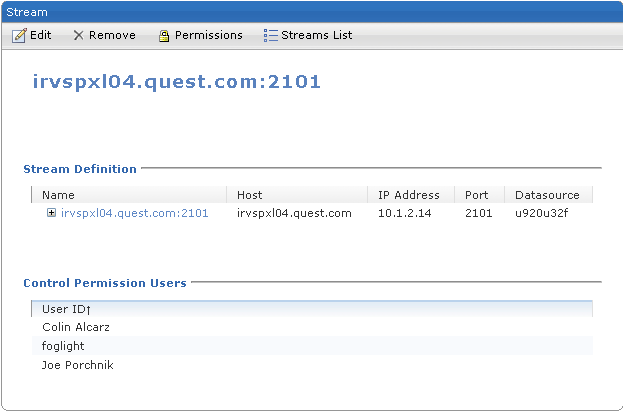Open the Permissions toolbar label
This screenshot has width=623, height=412.
click(x=208, y=35)
